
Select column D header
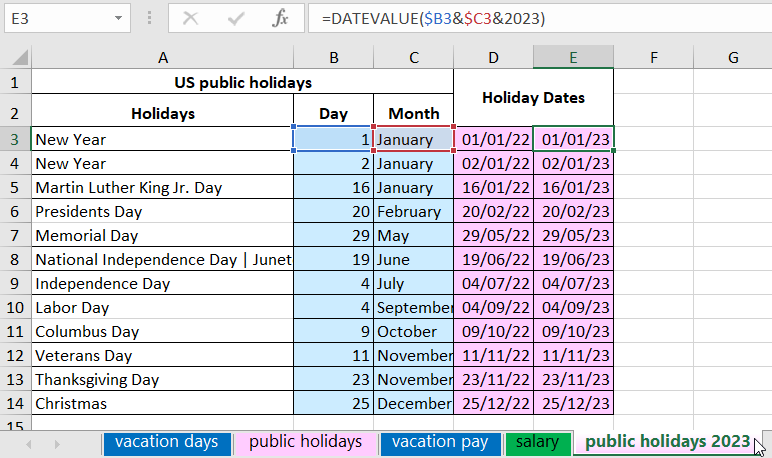pyautogui.click(x=493, y=58)
